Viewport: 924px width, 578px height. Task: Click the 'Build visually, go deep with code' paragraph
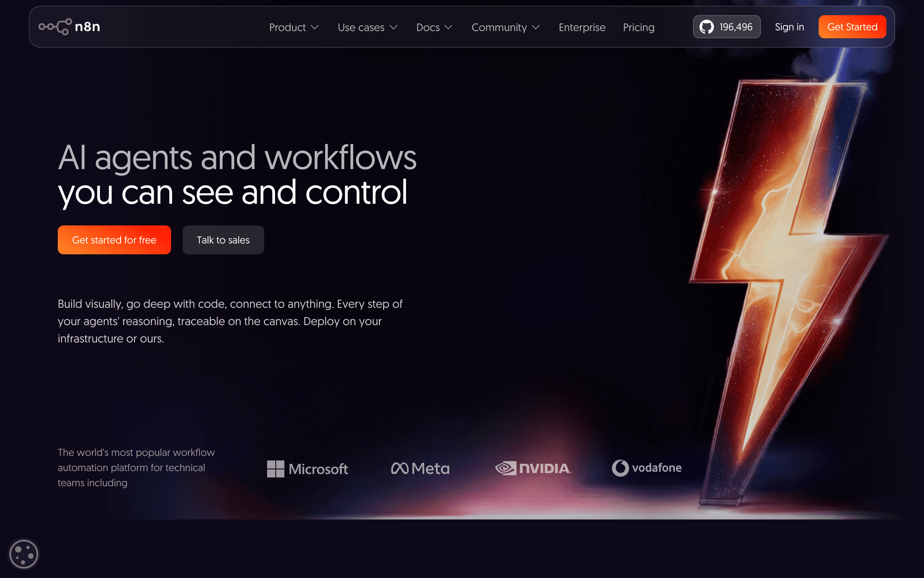pos(230,321)
